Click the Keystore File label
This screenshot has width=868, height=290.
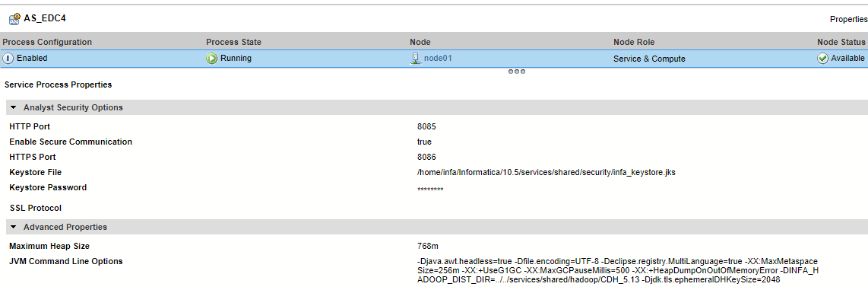[x=36, y=172]
